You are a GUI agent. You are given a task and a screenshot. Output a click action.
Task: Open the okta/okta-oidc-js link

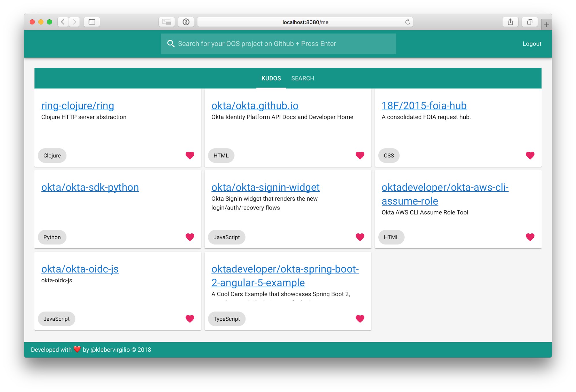(x=80, y=269)
